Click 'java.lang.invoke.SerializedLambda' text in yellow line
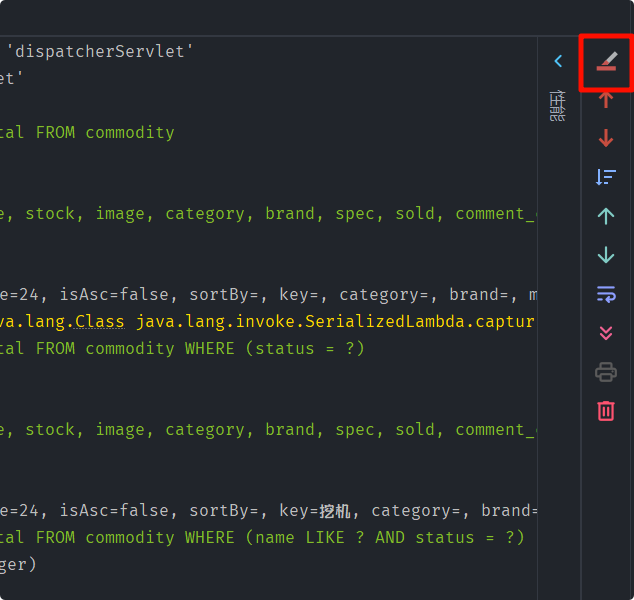The width and height of the screenshot is (634, 600). click(x=300, y=322)
